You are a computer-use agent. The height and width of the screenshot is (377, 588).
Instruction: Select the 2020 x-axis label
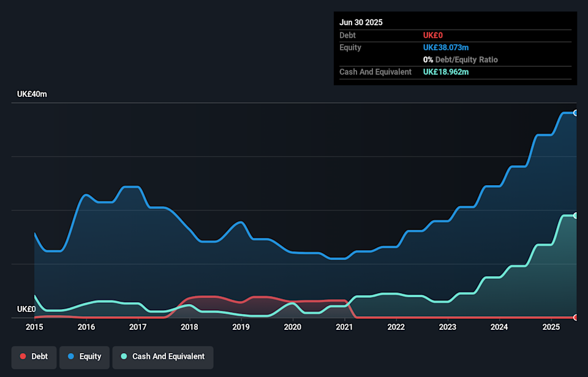(x=293, y=327)
